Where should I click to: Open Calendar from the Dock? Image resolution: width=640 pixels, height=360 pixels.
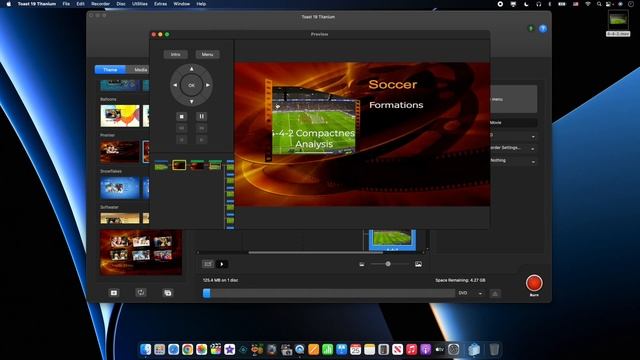tap(356, 349)
